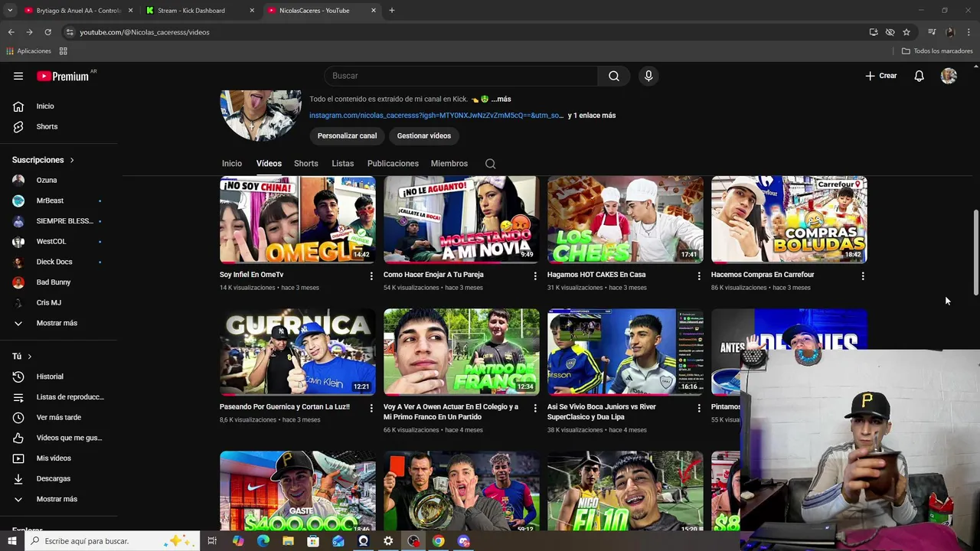
Task: Open Los Chefs hot cakes thumbnail
Action: tap(626, 220)
